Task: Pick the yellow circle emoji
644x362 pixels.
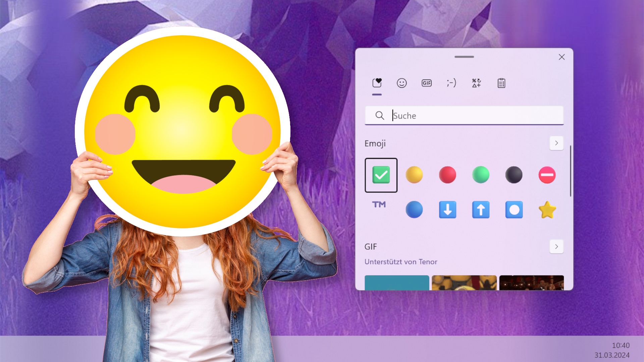Action: 414,175
